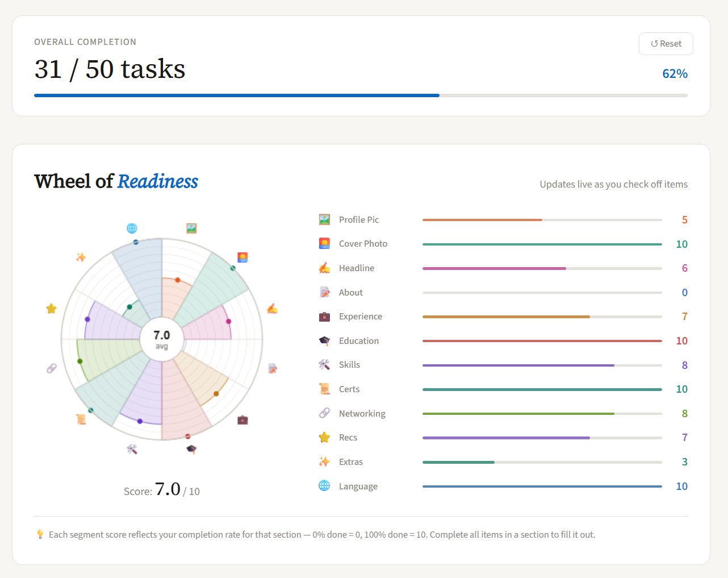
Task: Click the scroll icon around the wheel
Action: coord(81,419)
